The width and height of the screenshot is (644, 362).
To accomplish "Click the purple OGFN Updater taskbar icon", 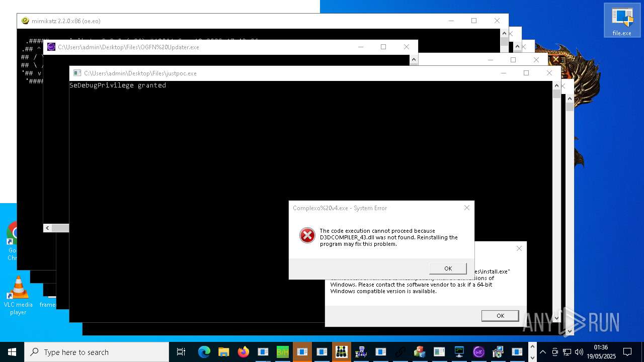I will point(479,352).
